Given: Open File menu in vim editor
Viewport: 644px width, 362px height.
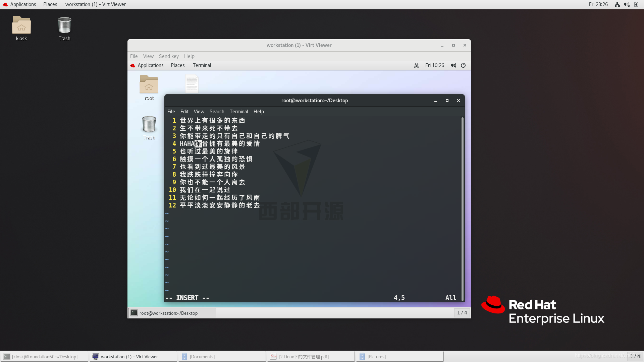Looking at the screenshot, I should 171,111.
